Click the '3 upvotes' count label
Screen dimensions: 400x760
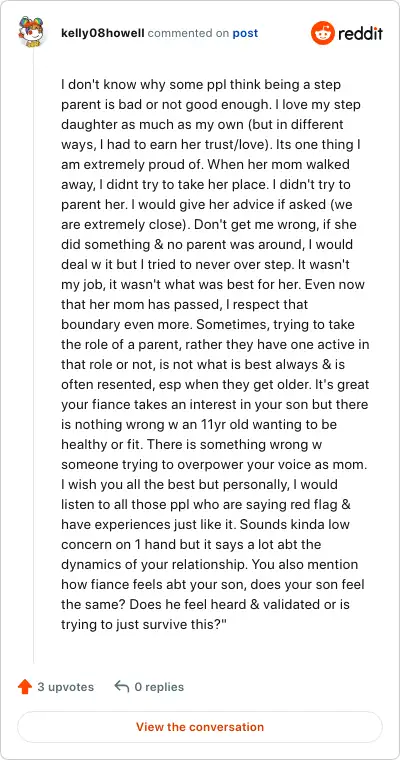pyautogui.click(x=66, y=687)
